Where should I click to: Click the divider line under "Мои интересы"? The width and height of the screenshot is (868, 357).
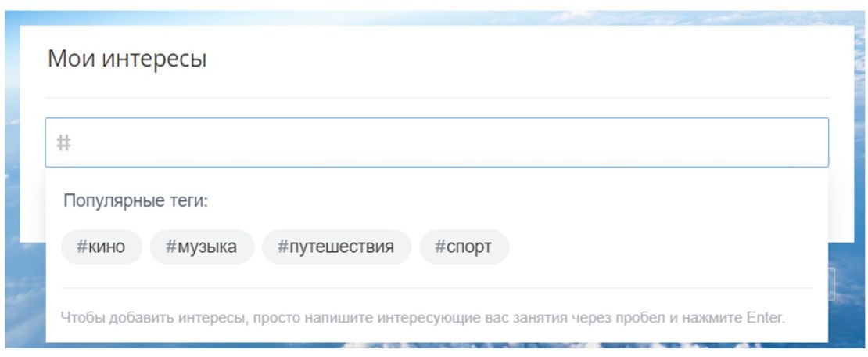click(436, 99)
